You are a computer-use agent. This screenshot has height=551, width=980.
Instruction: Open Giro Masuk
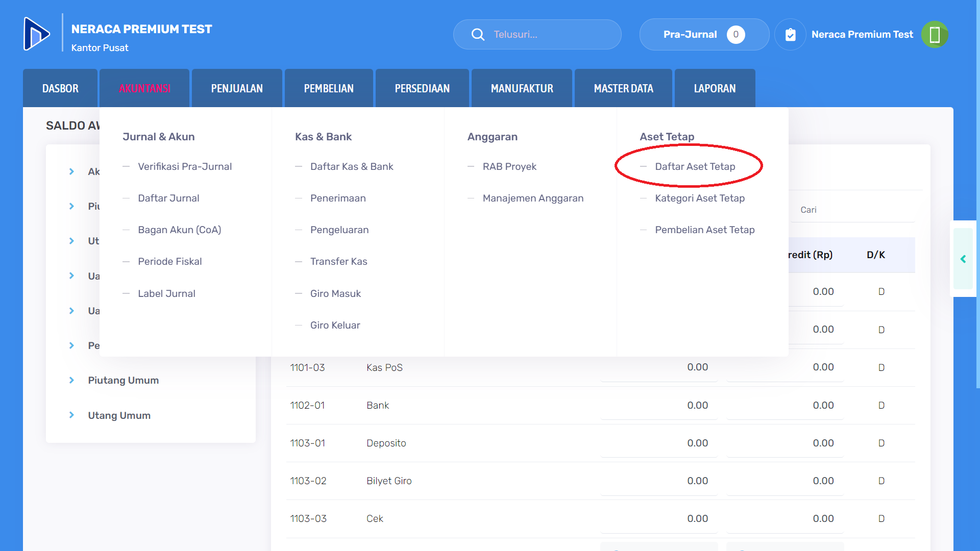tap(335, 293)
